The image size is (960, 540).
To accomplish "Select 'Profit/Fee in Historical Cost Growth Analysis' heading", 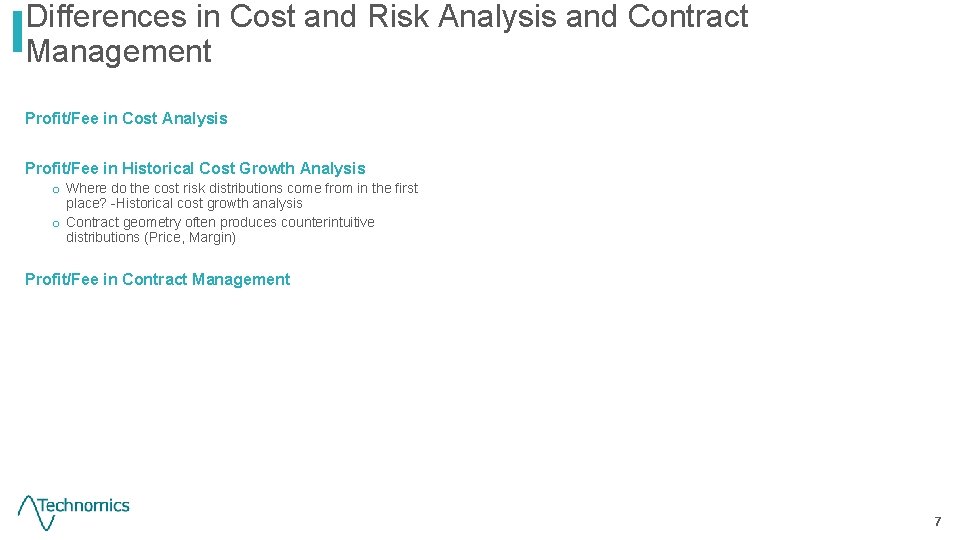I will 195,168.
